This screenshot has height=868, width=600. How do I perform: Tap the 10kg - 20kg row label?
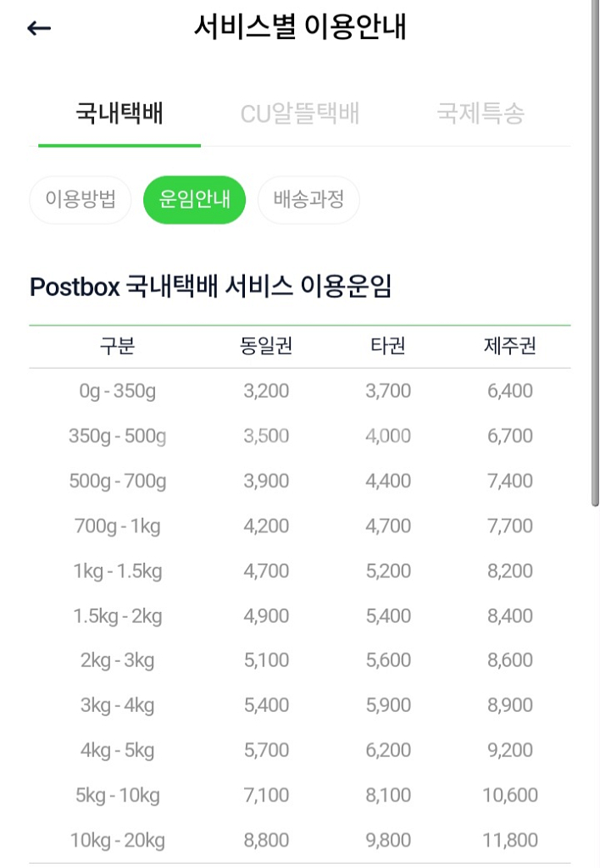click(x=117, y=841)
